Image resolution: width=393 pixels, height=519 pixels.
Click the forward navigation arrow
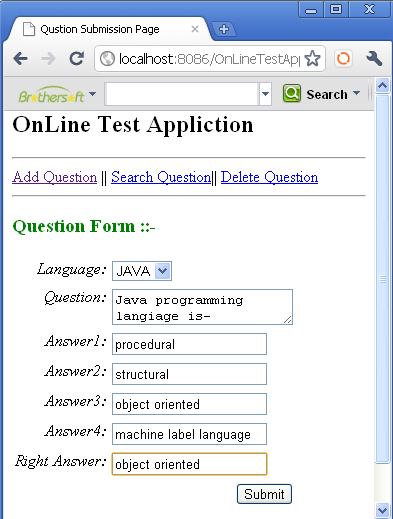tap(49, 59)
